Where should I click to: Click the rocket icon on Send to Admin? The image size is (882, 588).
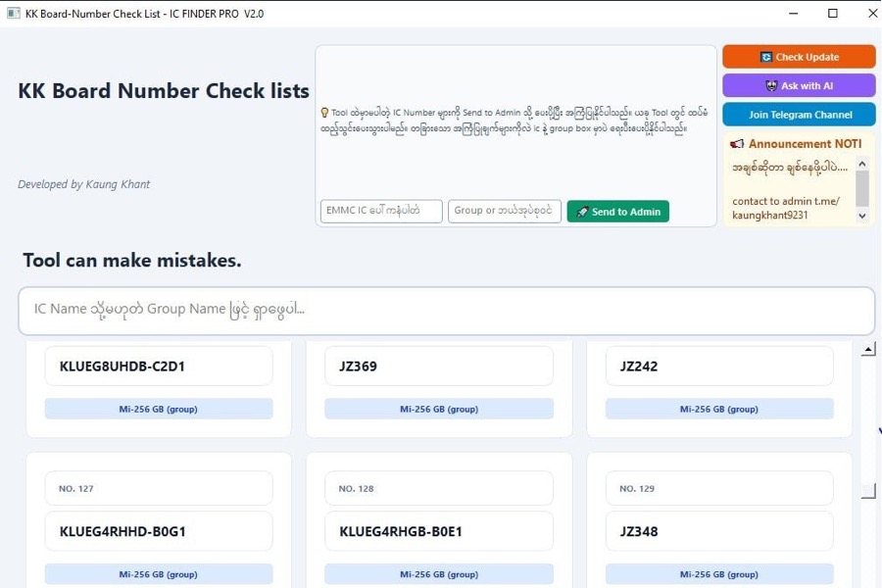(582, 212)
